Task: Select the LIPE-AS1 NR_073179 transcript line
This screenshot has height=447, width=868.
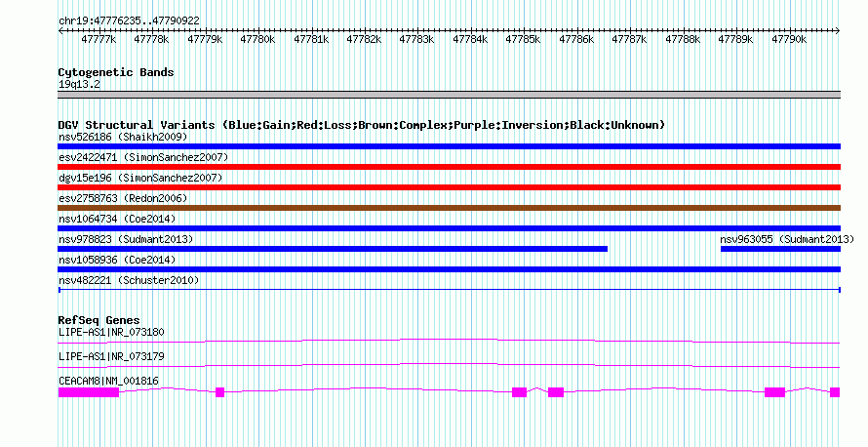Action: (x=449, y=366)
